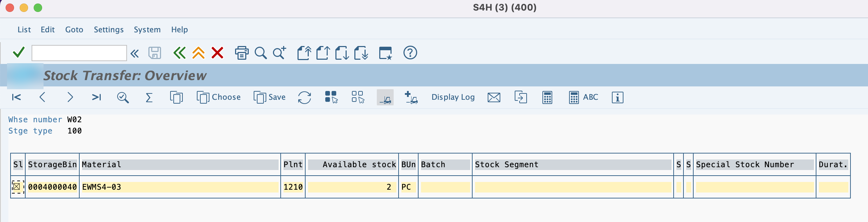868x222 pixels.
Task: Click the Available stock column header
Action: coord(352,164)
